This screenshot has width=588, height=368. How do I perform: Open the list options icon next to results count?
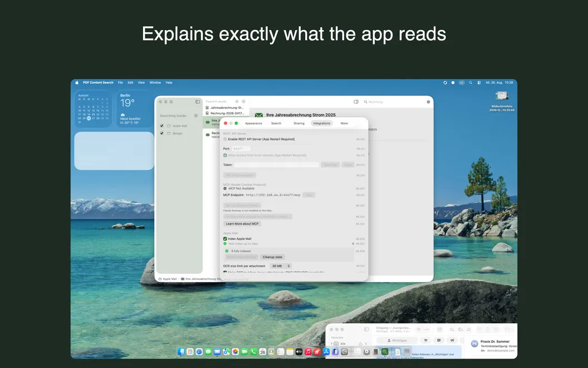(x=237, y=101)
